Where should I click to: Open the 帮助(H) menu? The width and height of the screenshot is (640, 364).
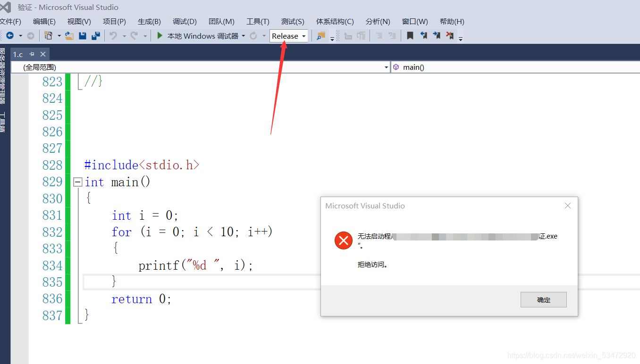click(452, 22)
